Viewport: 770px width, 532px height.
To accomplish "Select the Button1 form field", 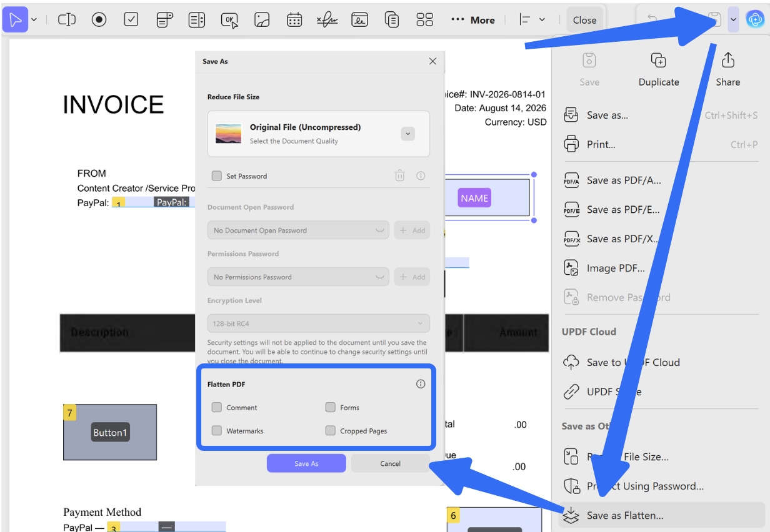I will (x=110, y=432).
